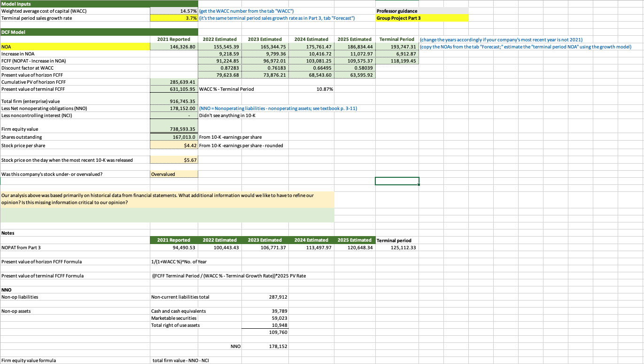Grab the fill handle of the active selected cell

(x=417, y=185)
